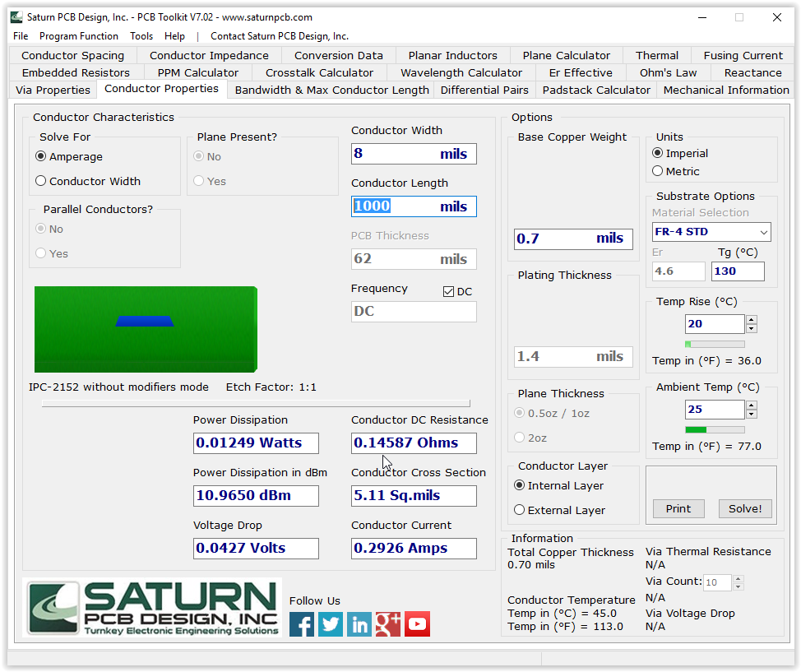Click the Tg 130 input field
This screenshot has width=801, height=672.
pos(738,271)
